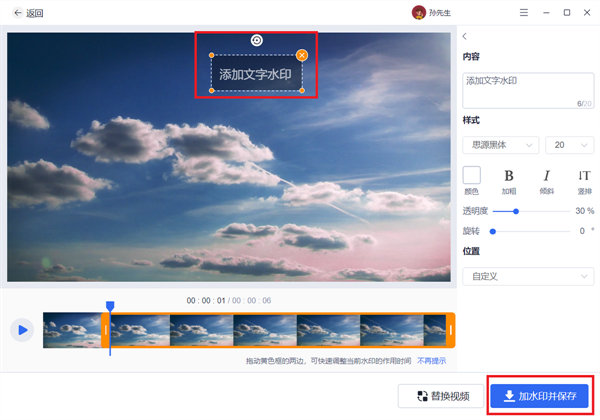Open the position dropdown 自定义
The image size is (600, 420).
point(528,276)
